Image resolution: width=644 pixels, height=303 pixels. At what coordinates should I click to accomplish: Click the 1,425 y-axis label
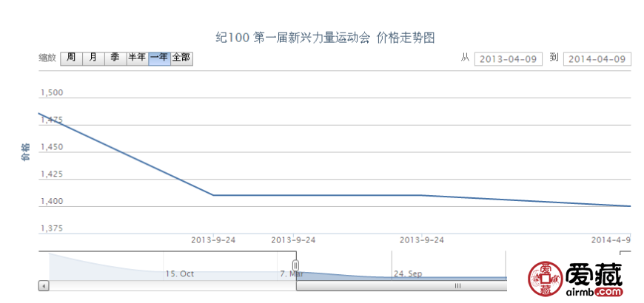click(x=51, y=174)
